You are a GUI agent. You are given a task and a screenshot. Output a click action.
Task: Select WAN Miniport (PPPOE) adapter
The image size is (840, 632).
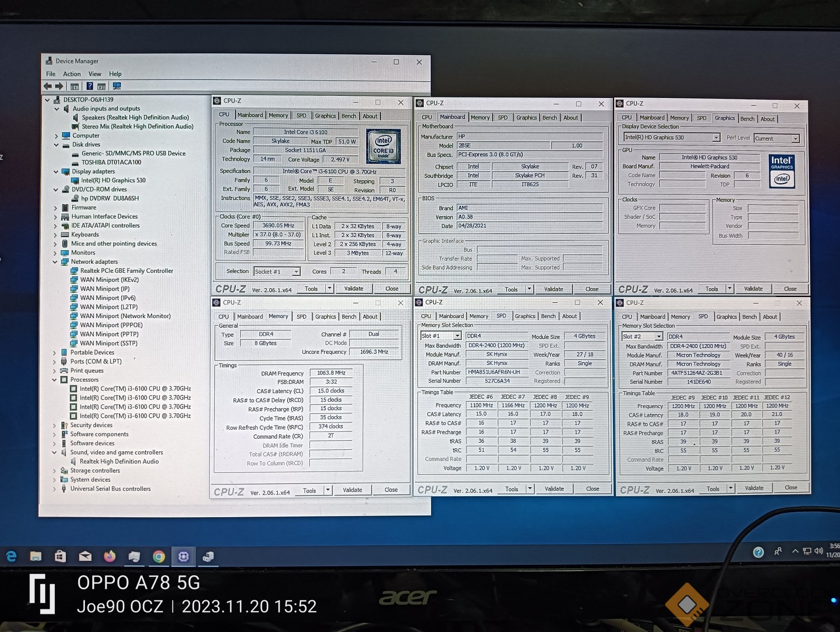111,325
